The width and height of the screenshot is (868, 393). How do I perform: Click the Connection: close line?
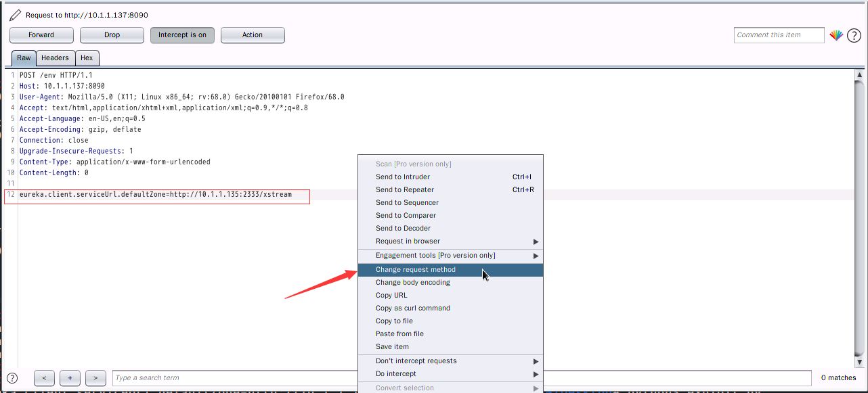pos(53,140)
